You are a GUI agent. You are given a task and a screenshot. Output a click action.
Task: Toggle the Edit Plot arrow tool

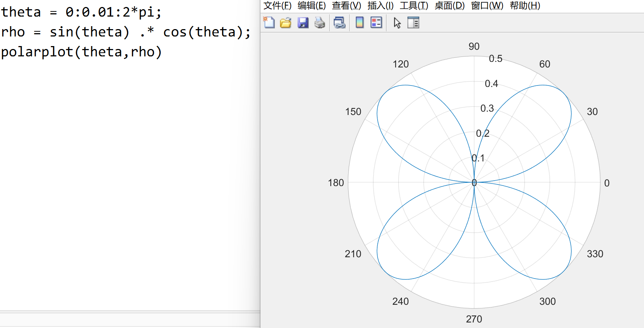pos(397,23)
